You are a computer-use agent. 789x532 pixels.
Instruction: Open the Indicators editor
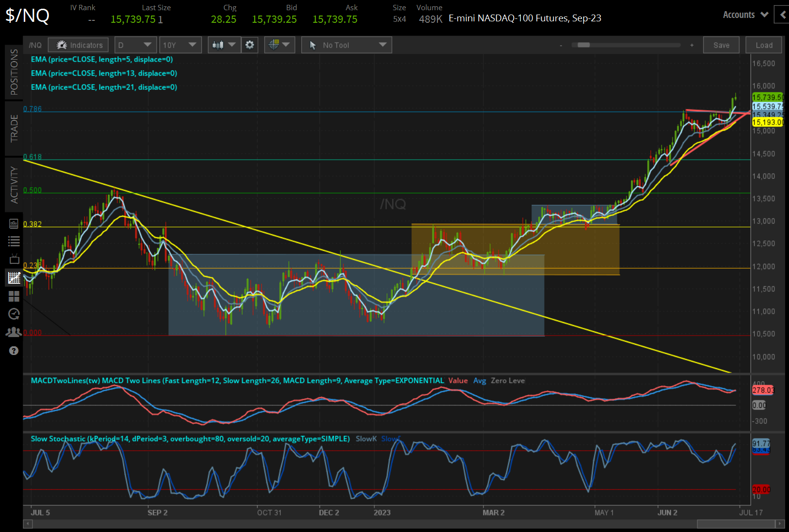78,45
